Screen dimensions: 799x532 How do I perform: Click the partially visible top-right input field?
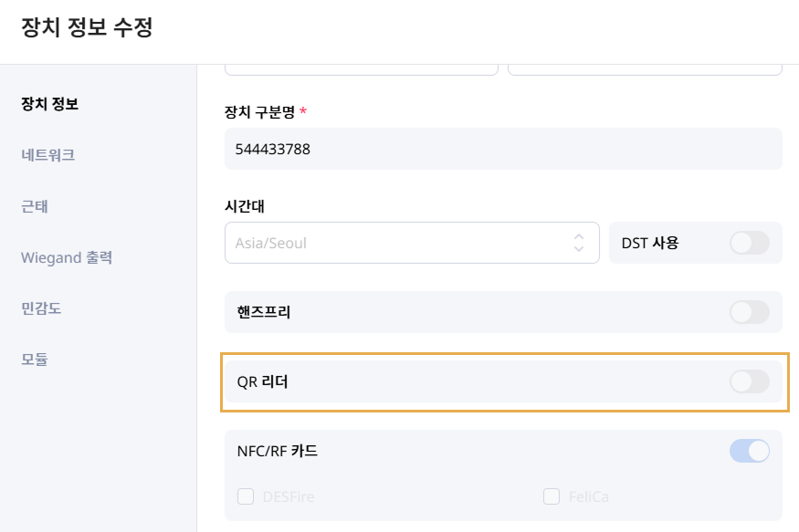[645, 68]
